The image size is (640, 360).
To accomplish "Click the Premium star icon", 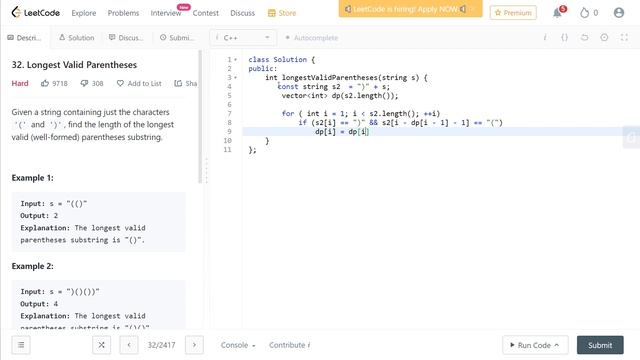I will 498,13.
